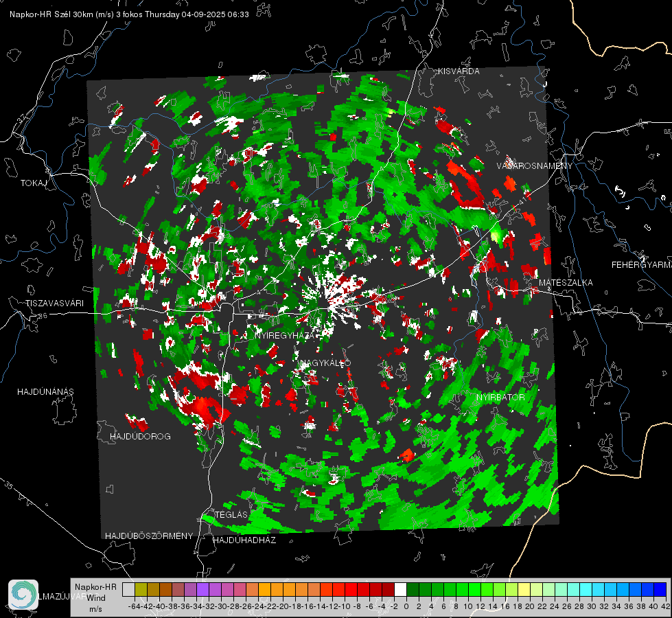Click the 'm/s' unit label in legend
Image resolution: width=672 pixels, height=618 pixels.
tap(95, 609)
